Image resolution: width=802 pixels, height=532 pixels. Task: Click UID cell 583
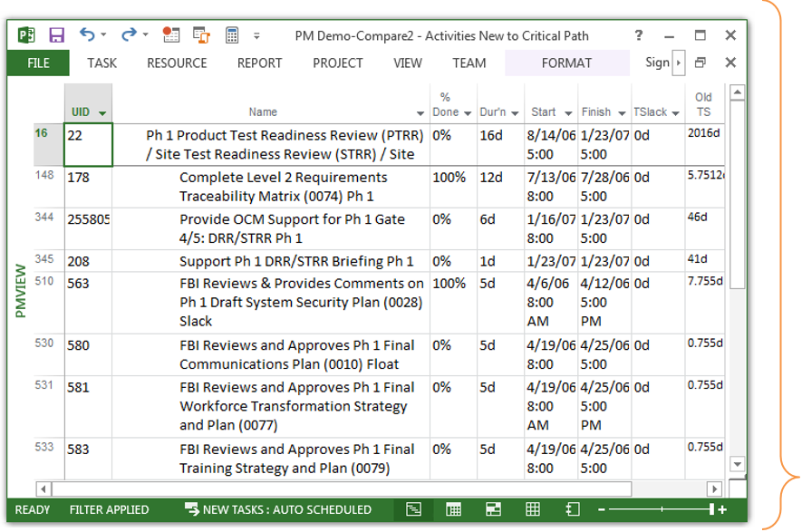(x=88, y=459)
